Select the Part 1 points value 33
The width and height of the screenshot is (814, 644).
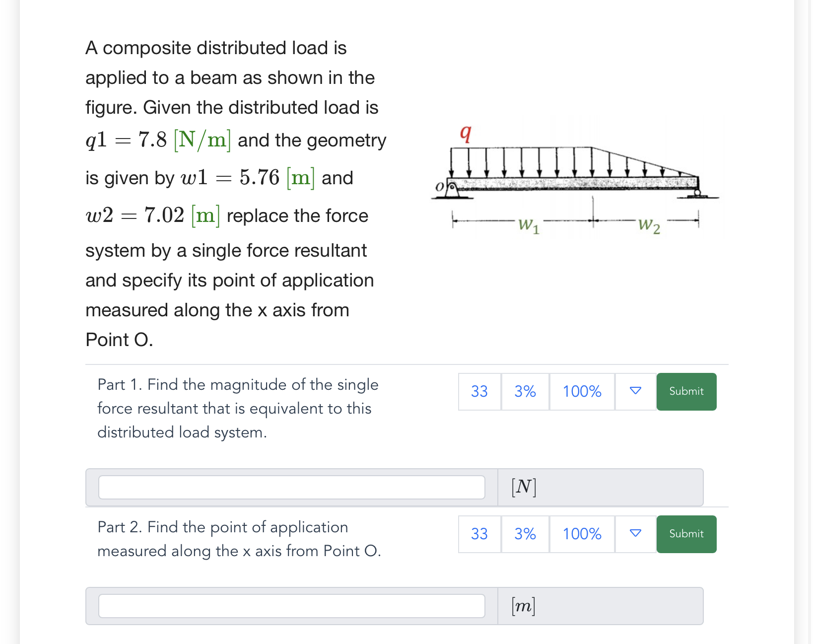click(x=479, y=391)
